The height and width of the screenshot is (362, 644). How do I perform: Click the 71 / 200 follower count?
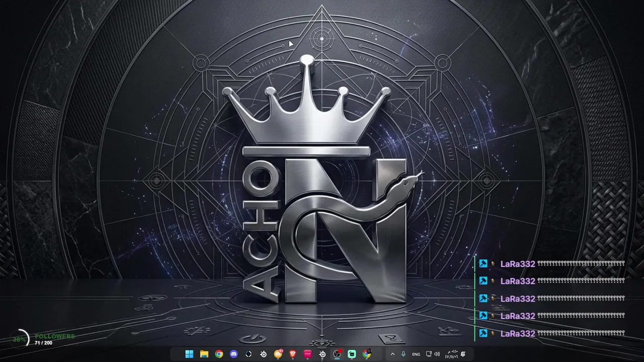point(43,343)
